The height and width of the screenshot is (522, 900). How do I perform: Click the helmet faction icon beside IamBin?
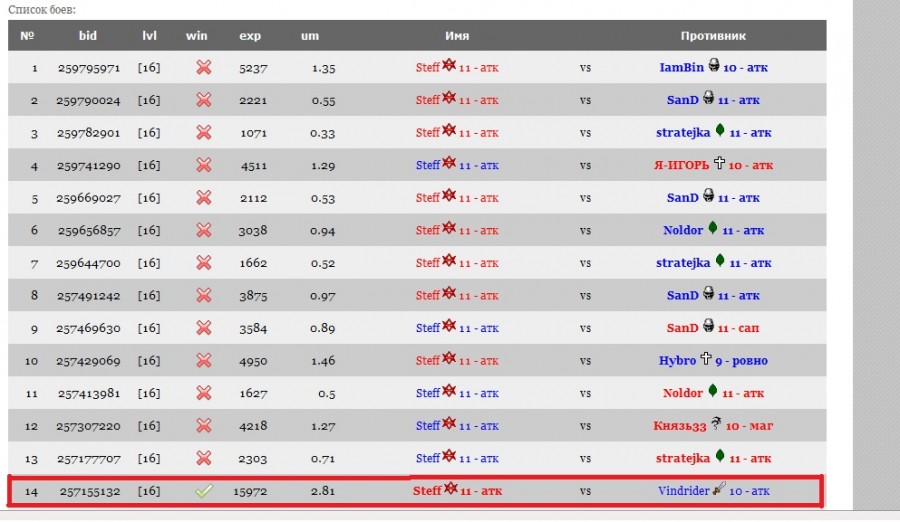pos(715,66)
